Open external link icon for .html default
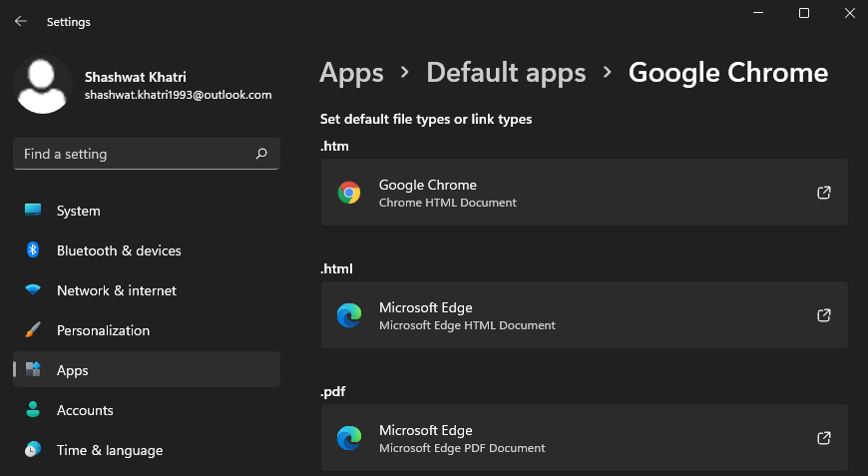Viewport: 868px width, 476px height. (x=824, y=315)
